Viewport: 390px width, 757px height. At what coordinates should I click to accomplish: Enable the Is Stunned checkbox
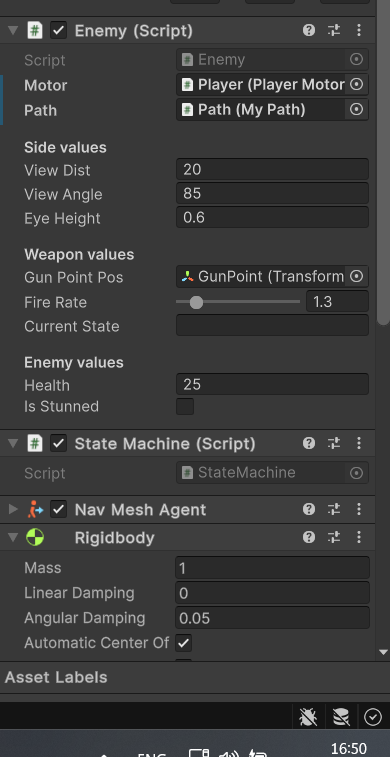tap(185, 407)
